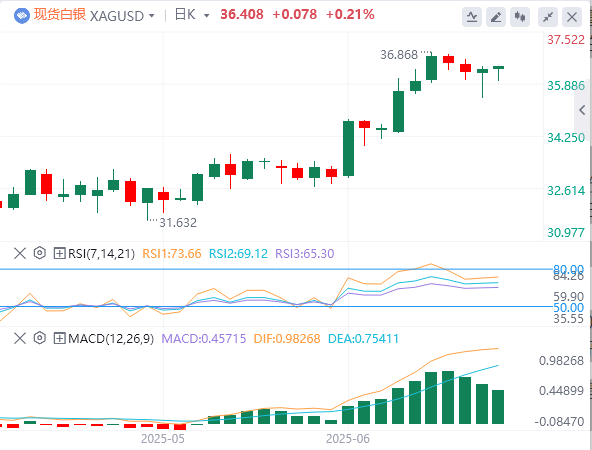Viewport: 592px width, 450px height.
Task: Select the pencil drawing tool
Action: click(x=496, y=17)
